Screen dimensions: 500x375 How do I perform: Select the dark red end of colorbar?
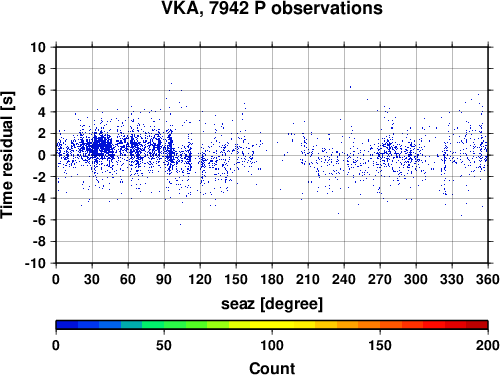(477, 325)
